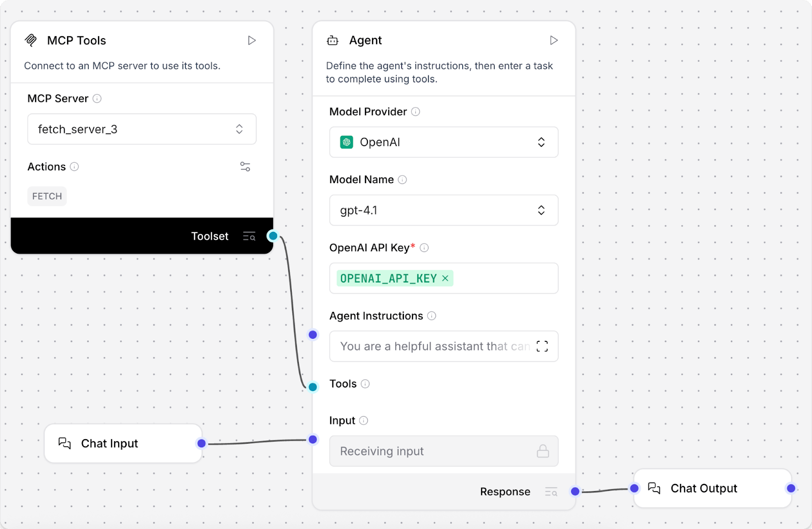Remove the OPENAI_API_KEY variable tag
This screenshot has height=529, width=812.
[445, 278]
